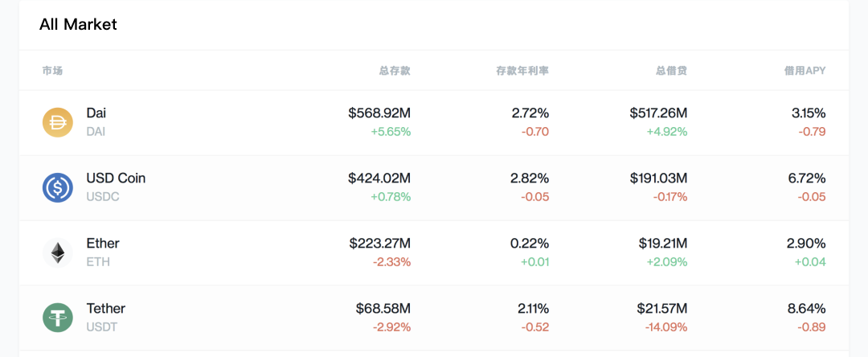
Task: Click Tether borrow APY 8.64%
Action: pos(808,308)
